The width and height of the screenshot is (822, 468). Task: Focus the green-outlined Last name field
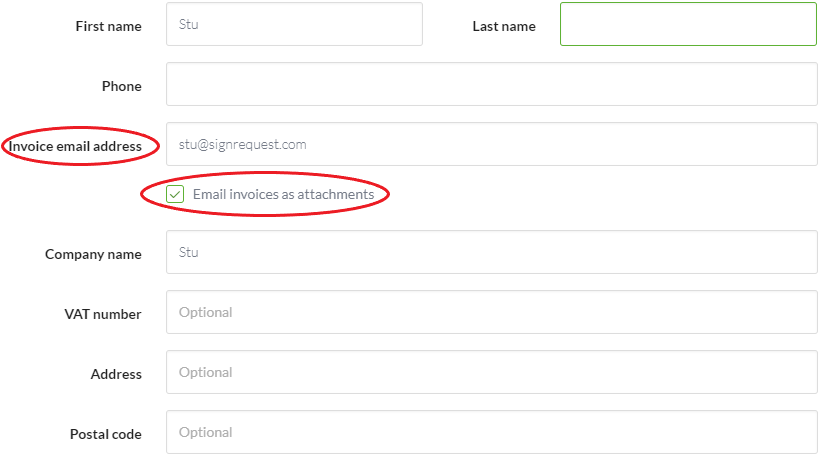688,24
